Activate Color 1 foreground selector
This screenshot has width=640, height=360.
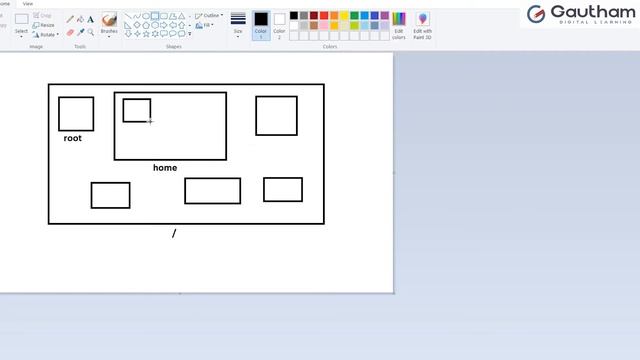point(261,25)
